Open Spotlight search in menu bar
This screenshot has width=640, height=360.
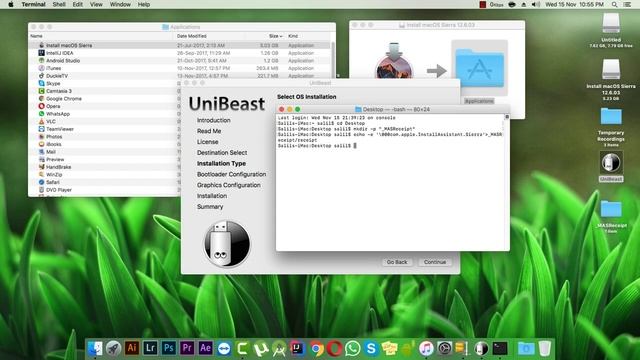[x=614, y=4]
